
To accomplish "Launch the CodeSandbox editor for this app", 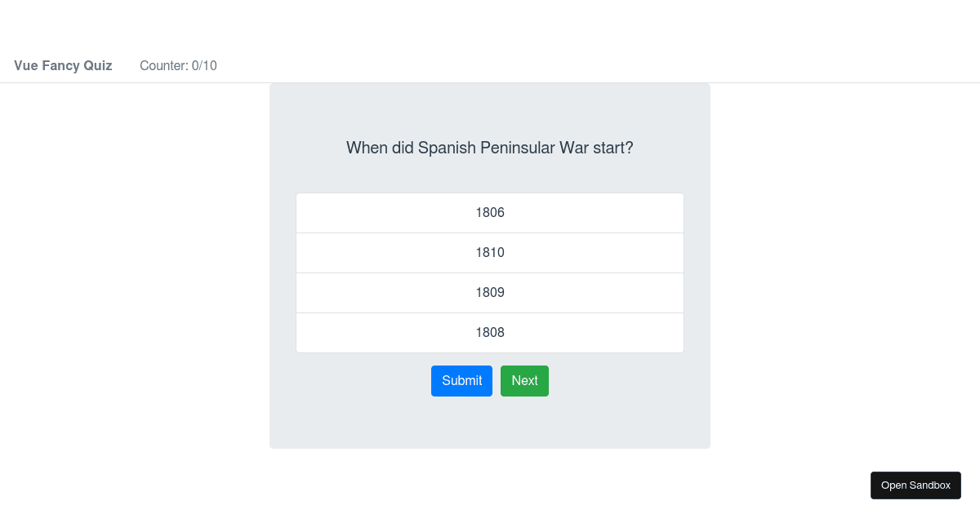I will tap(915, 485).
